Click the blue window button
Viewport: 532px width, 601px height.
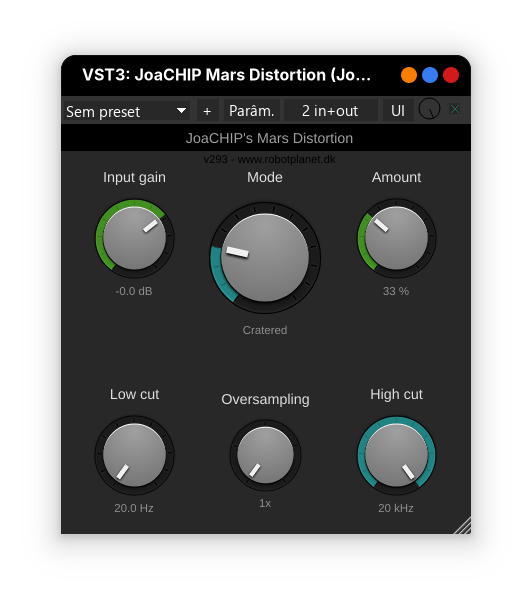point(430,75)
